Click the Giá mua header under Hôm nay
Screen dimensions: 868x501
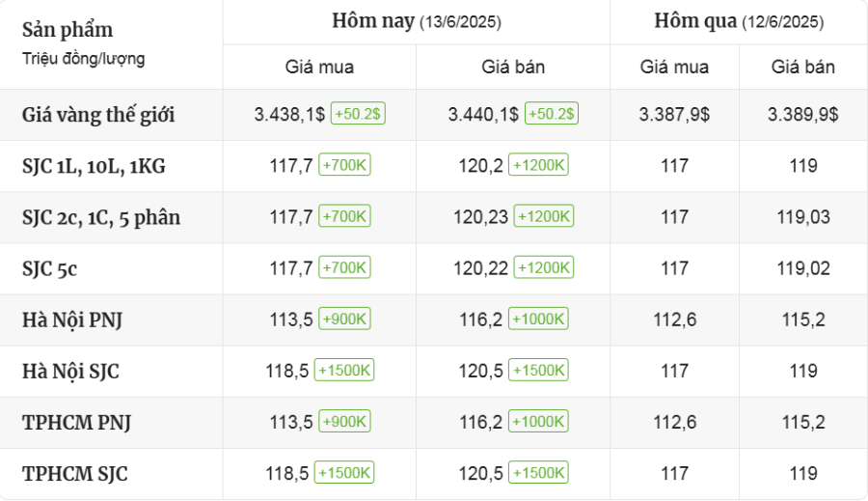point(319,68)
